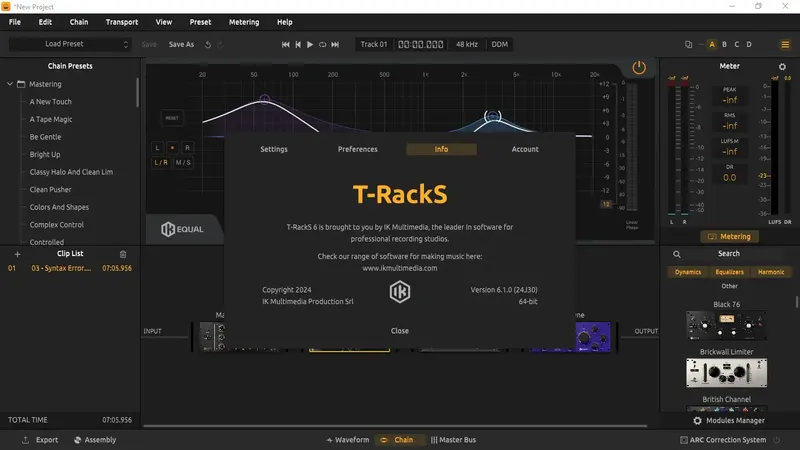The height and width of the screenshot is (450, 800).
Task: Open the Help menu
Action: 285,22
